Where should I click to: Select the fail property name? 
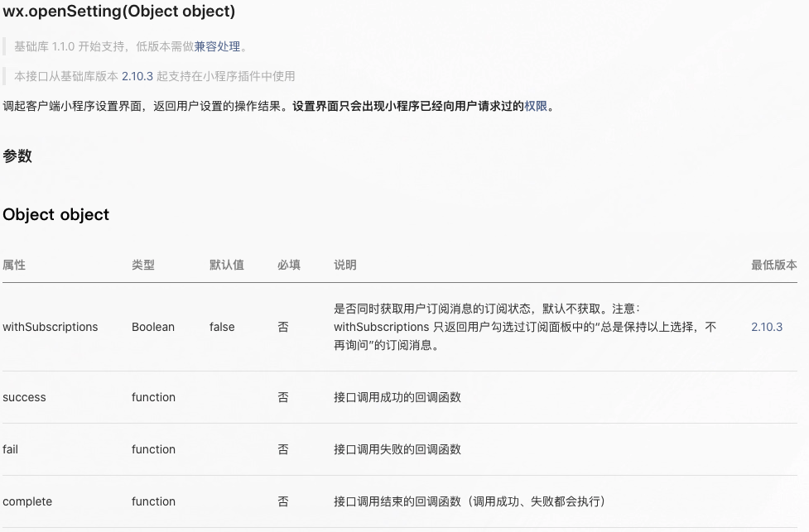tap(10, 449)
